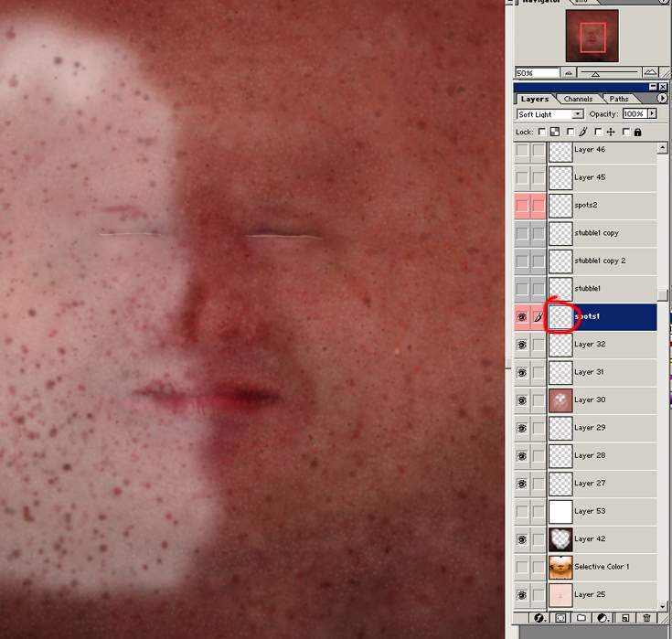The image size is (672, 639).
Task: Enable lock transparent pixels checkbox
Action: click(542, 132)
